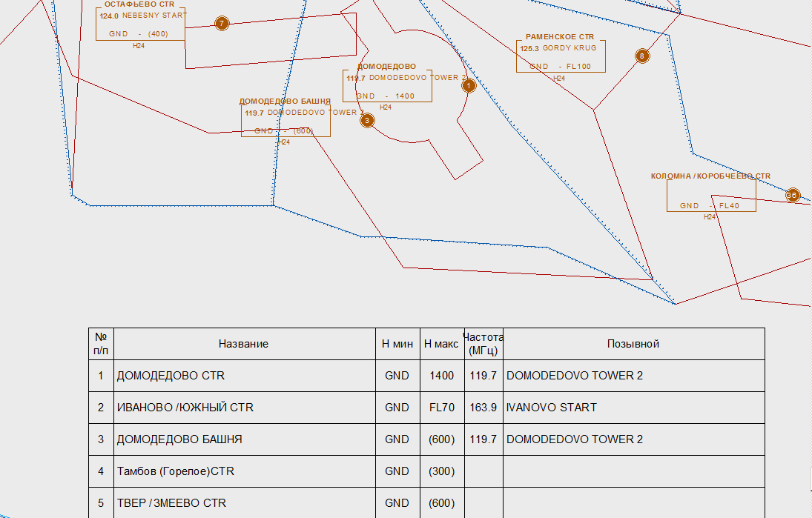Select the ДОМОДЕДОВО CTR table row name

click(171, 376)
